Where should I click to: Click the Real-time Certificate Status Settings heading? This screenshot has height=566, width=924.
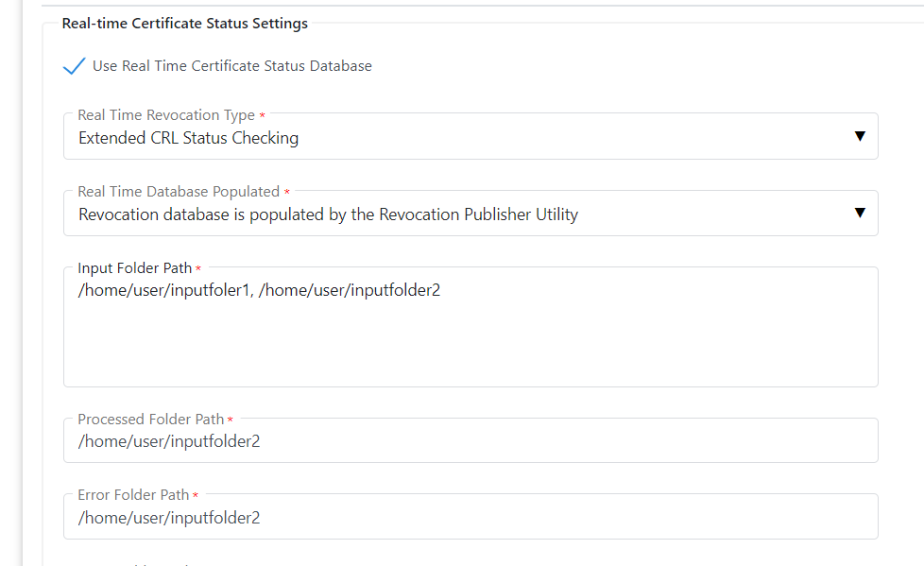point(184,24)
